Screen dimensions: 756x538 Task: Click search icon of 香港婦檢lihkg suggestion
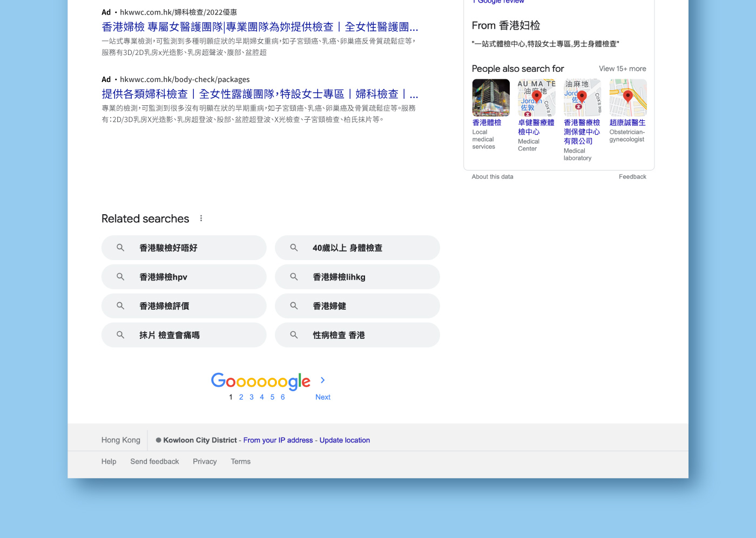[x=294, y=277]
